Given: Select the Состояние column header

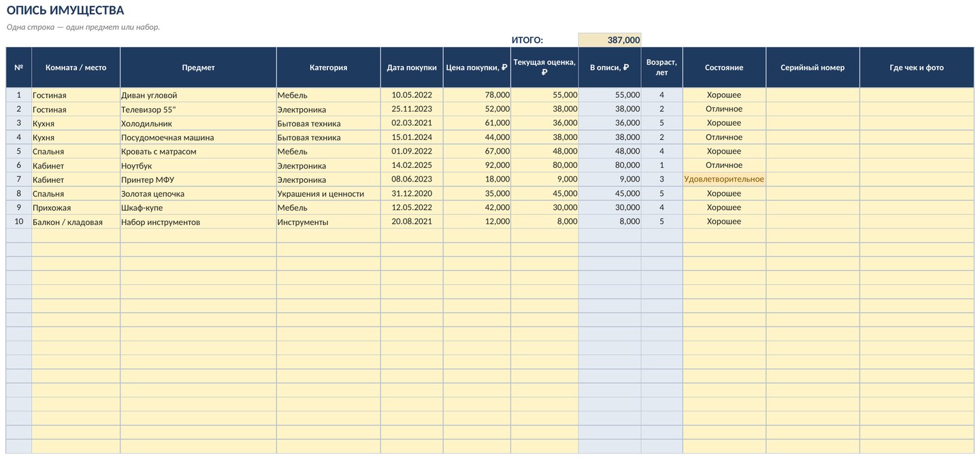Looking at the screenshot, I should (x=724, y=67).
